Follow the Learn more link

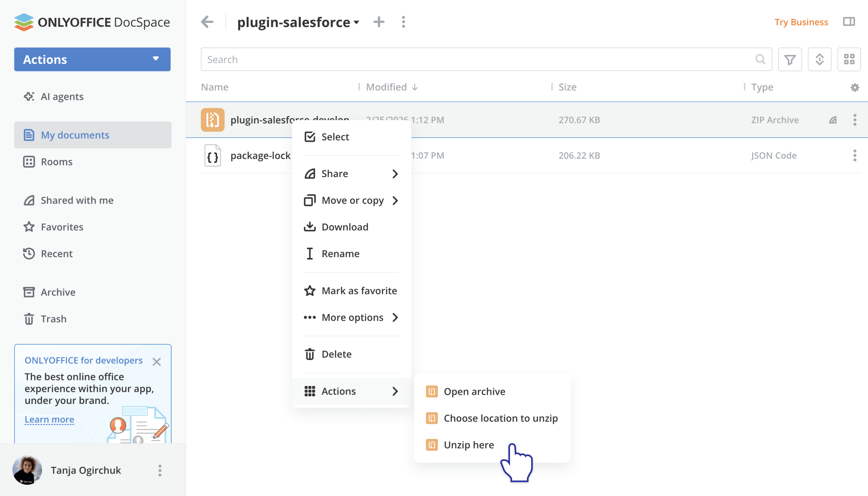tap(49, 419)
